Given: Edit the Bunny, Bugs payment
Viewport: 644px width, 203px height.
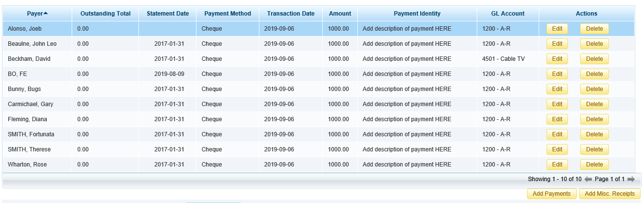Looking at the screenshot, I should [x=557, y=89].
